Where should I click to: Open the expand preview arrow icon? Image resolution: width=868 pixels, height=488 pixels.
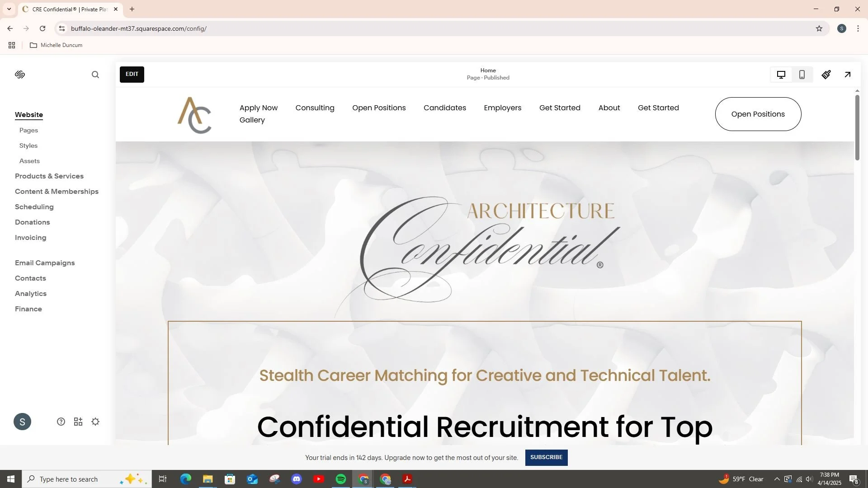click(848, 75)
